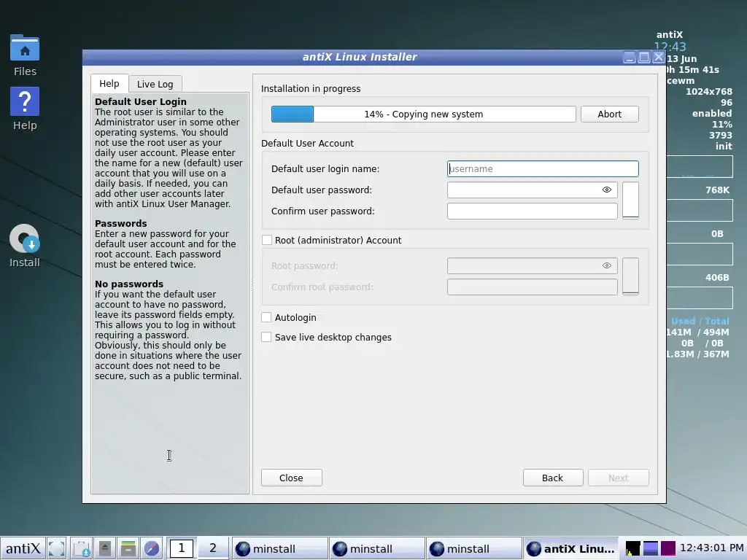The height and width of the screenshot is (560, 747).
Task: Switch to workspace 2
Action: pyautogui.click(x=212, y=548)
